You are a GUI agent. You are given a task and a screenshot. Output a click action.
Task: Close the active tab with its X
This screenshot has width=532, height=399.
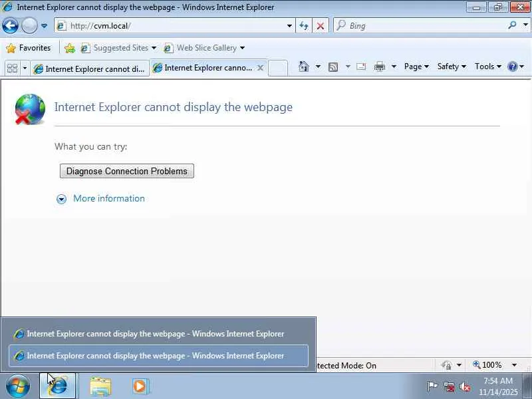point(260,68)
